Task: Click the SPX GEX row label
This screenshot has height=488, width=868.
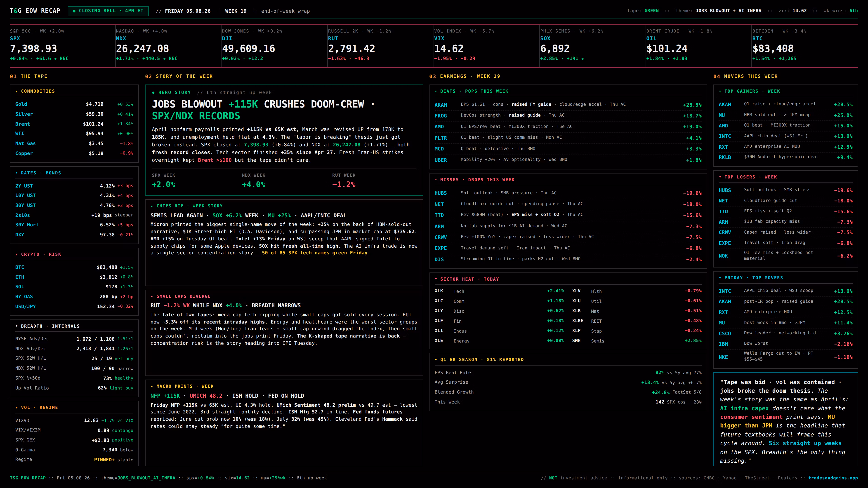Action: coord(25,440)
